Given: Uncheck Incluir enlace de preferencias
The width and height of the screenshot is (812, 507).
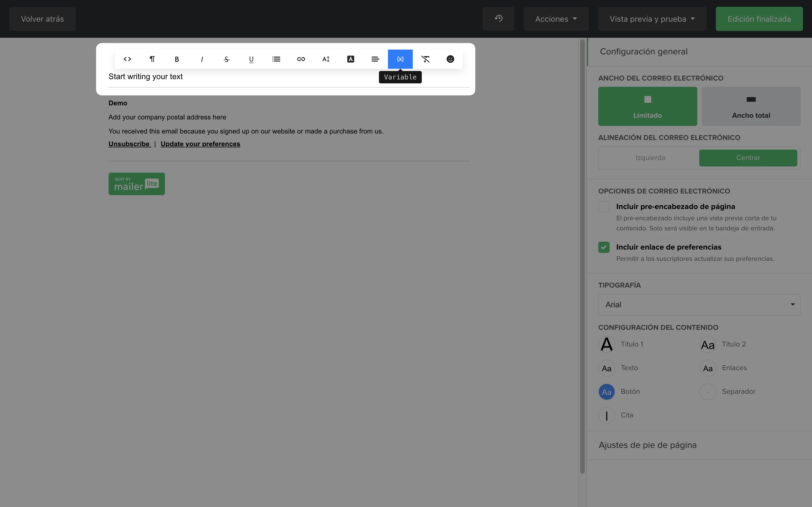Looking at the screenshot, I should click(x=604, y=247).
